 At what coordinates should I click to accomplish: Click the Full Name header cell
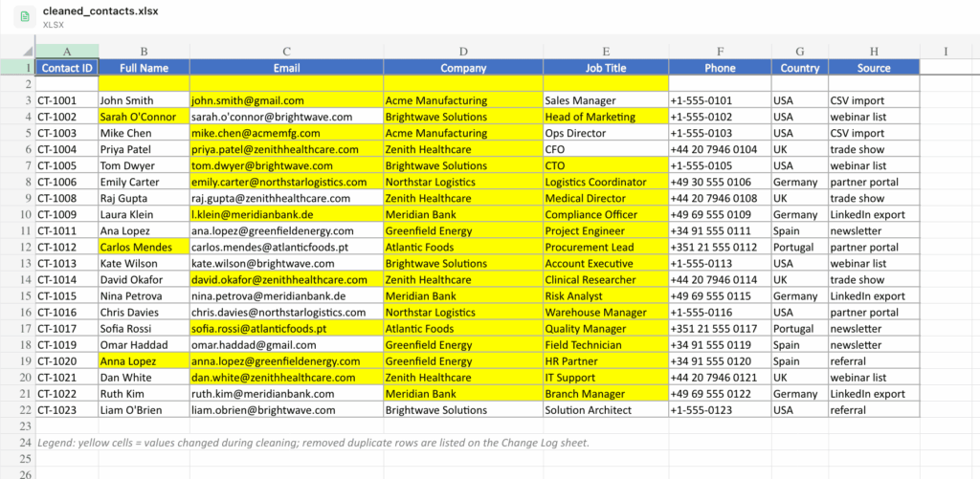click(145, 68)
